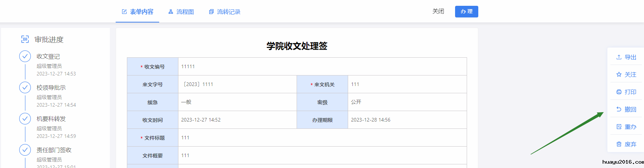Click the export (导出) upload icon
The width and height of the screenshot is (644, 168).
[x=619, y=57]
